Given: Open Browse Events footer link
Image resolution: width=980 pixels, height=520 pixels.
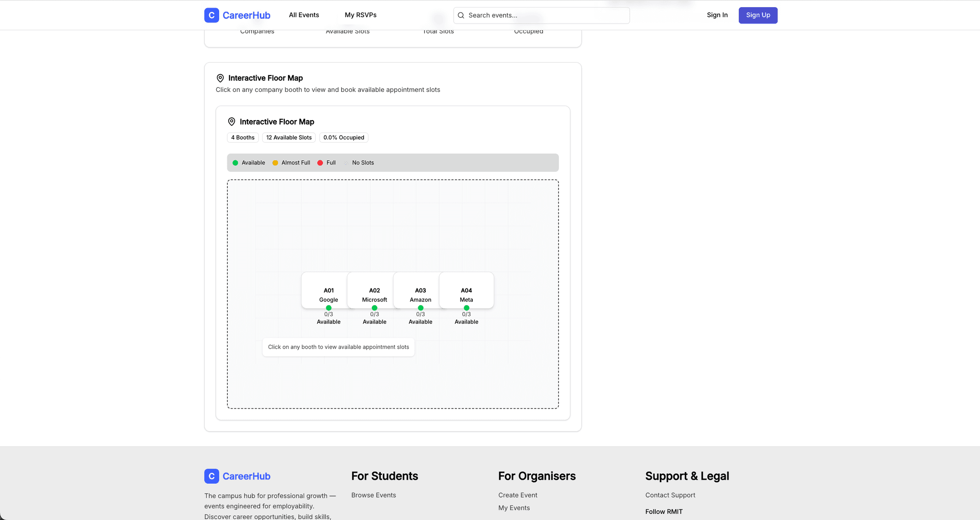Looking at the screenshot, I should tap(373, 495).
